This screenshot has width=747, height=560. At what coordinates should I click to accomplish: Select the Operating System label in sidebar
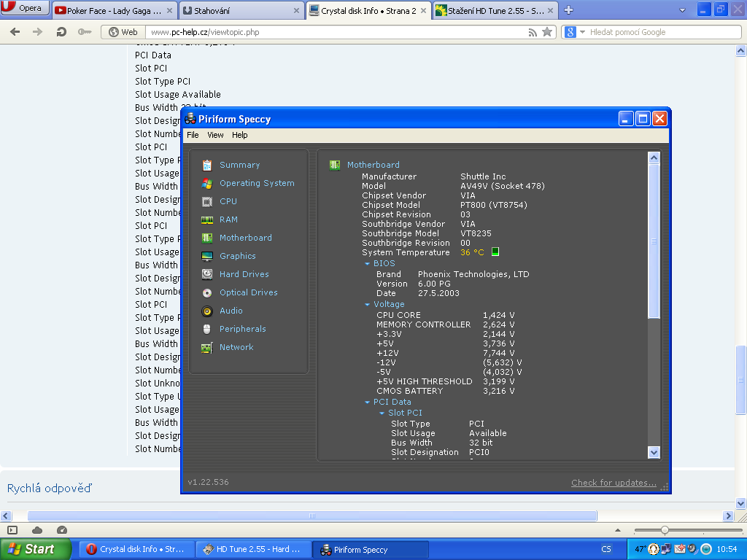tap(257, 183)
